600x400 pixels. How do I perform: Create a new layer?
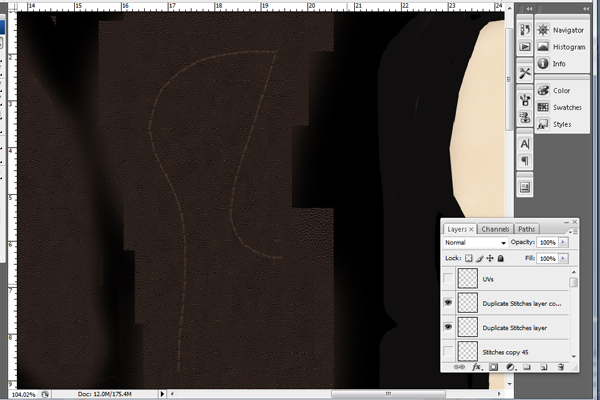coord(544,367)
